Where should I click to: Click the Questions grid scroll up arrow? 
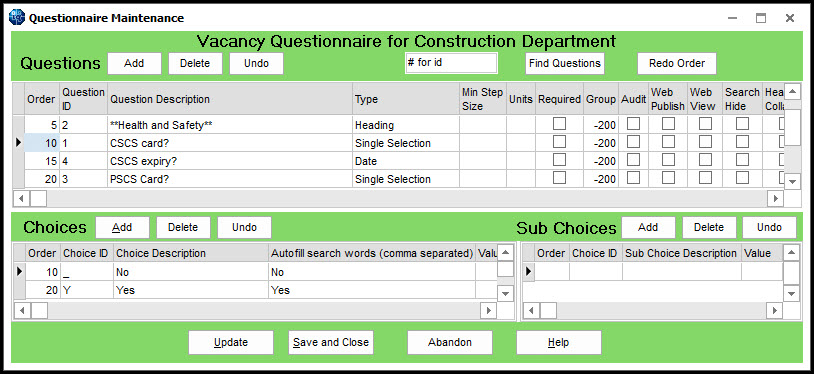(792, 92)
